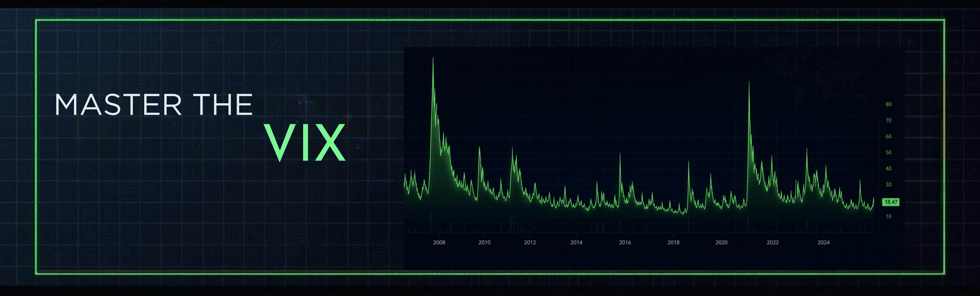Click the 40 y-axis label
Screen dimensions: 980x296
(888, 168)
